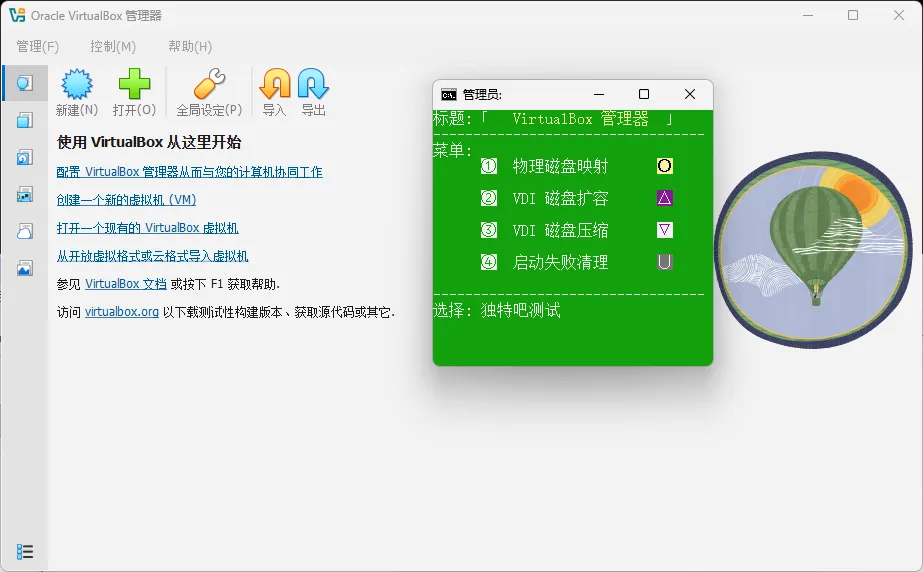This screenshot has height=572, width=923.
Task: Visit the virtualbox.org link
Action: click(x=122, y=312)
